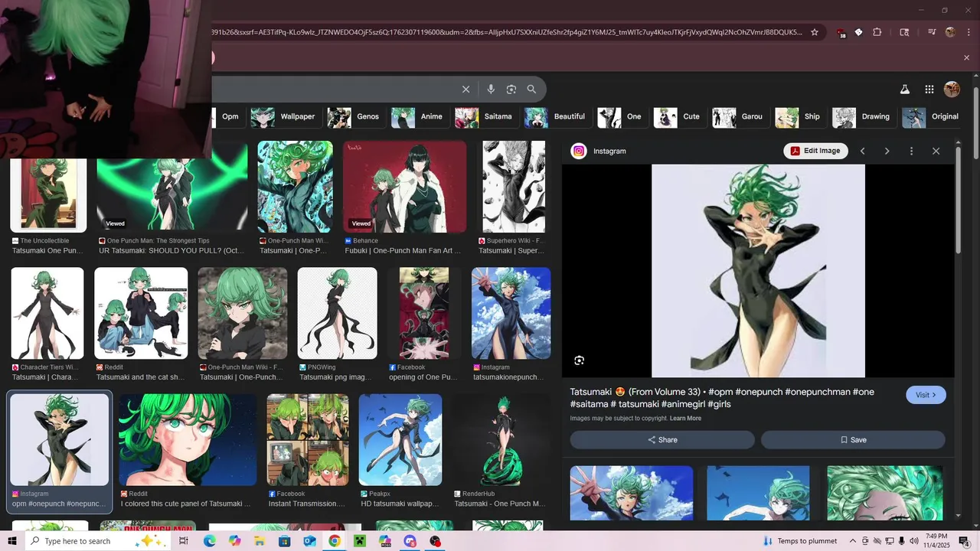Open the Superhero Wiki manga thumbnail

pos(514,187)
